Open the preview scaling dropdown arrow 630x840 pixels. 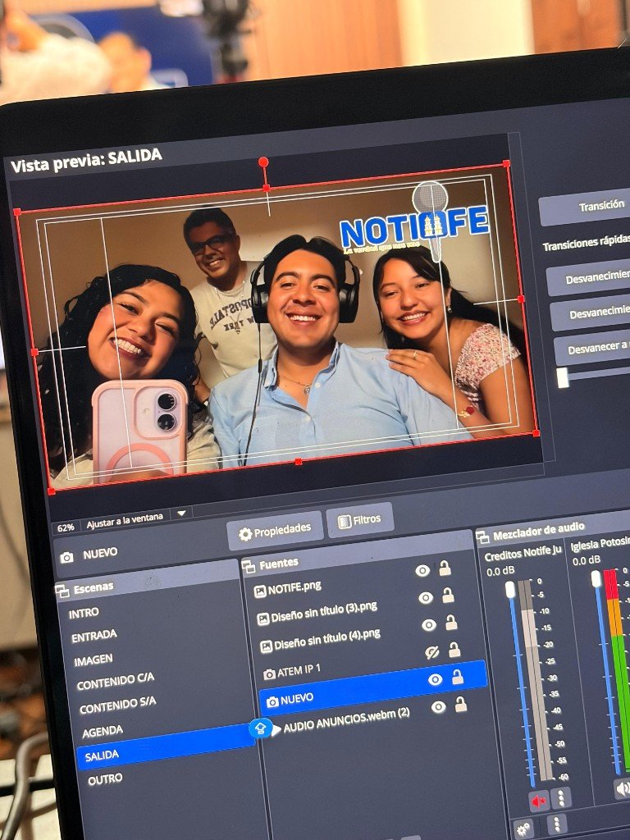(x=181, y=514)
